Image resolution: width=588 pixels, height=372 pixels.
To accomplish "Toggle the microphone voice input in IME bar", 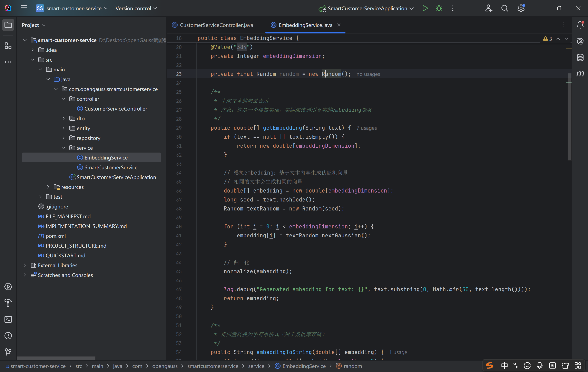I will click(x=540, y=365).
